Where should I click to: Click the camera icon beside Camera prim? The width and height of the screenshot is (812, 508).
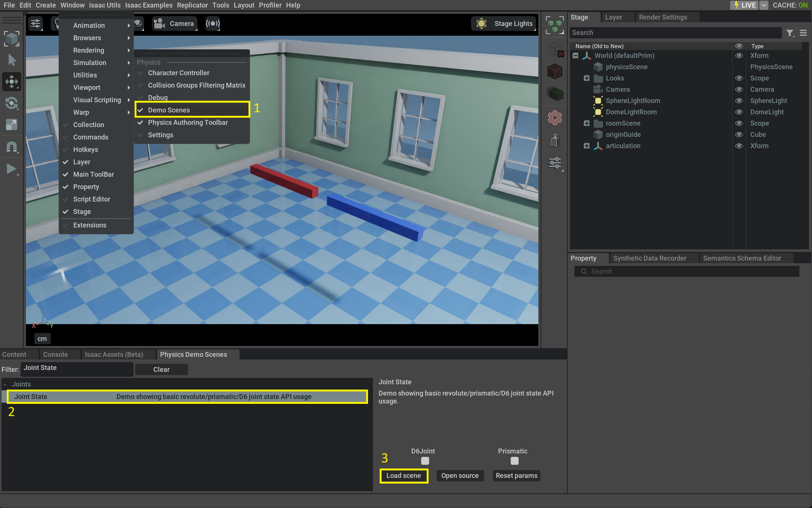[598, 89]
